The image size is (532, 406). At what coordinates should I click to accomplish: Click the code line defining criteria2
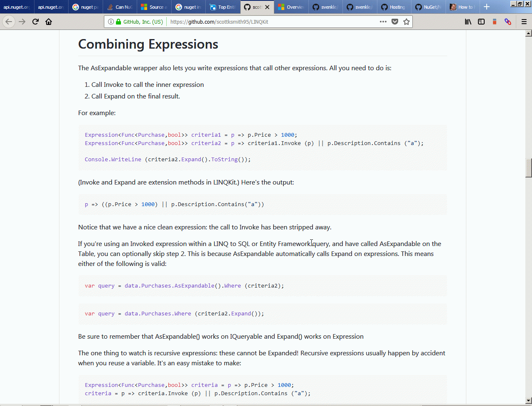pyautogui.click(x=254, y=143)
